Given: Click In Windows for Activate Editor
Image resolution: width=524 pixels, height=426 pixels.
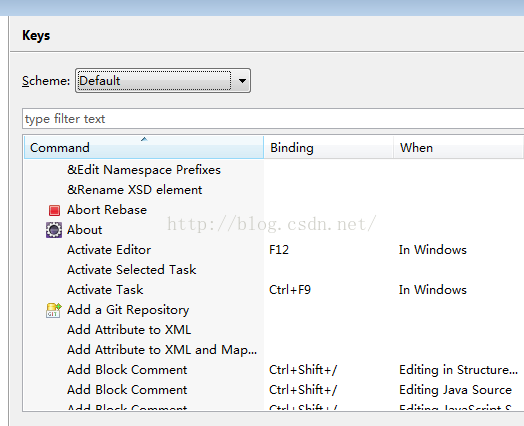Looking at the screenshot, I should point(433,250).
